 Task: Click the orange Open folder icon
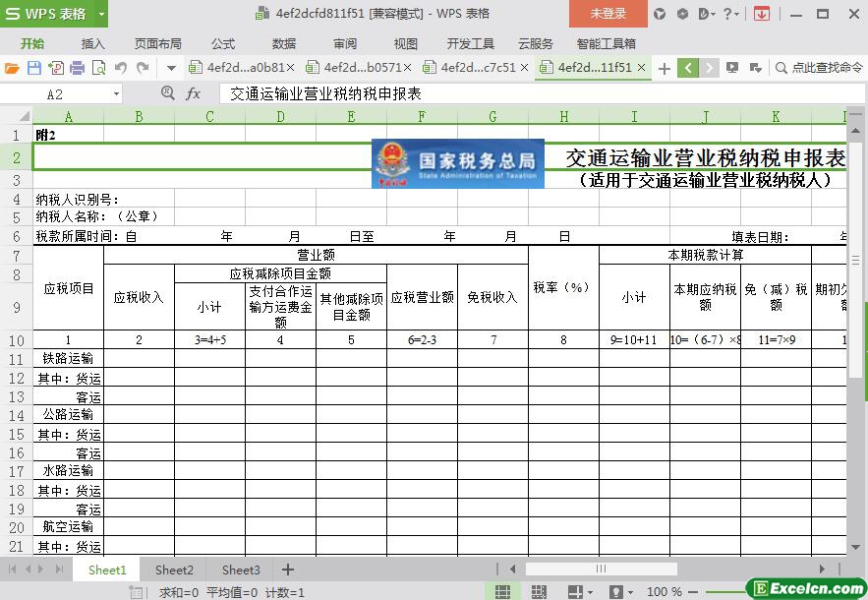point(12,68)
